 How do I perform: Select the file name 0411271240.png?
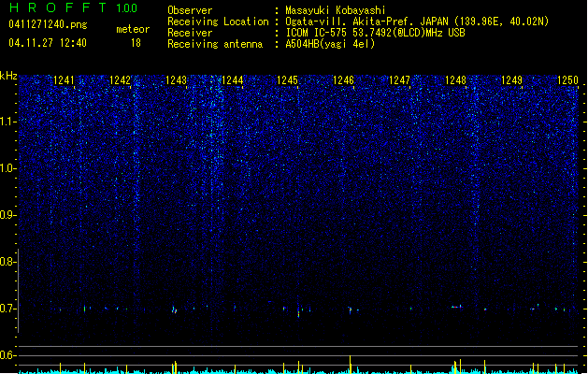point(48,24)
